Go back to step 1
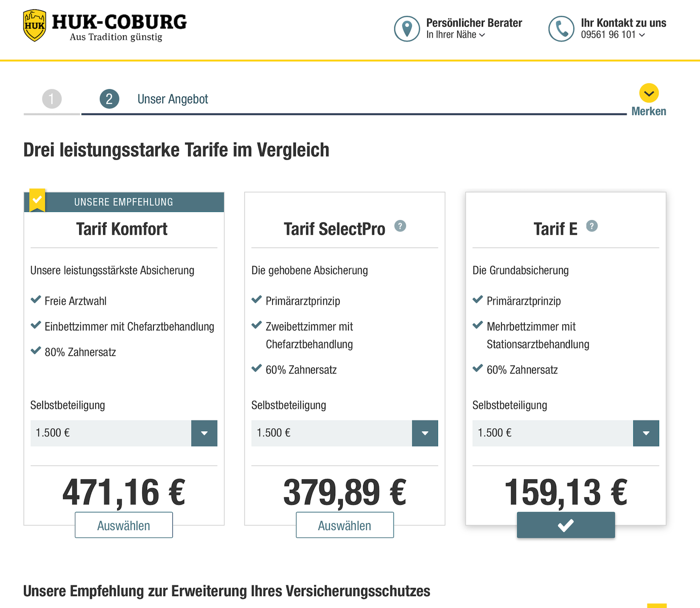 pyautogui.click(x=52, y=99)
